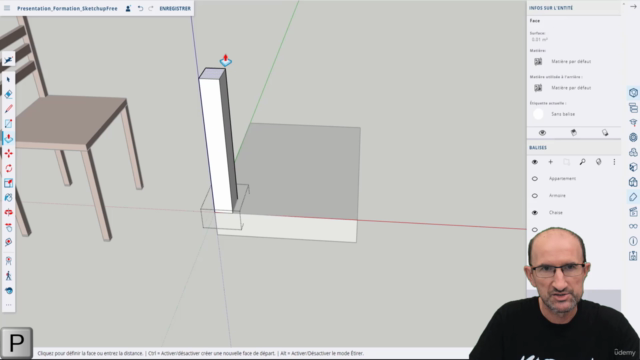Select the Pan hand tool
Screen dimensions: 640x360
(x=9, y=227)
